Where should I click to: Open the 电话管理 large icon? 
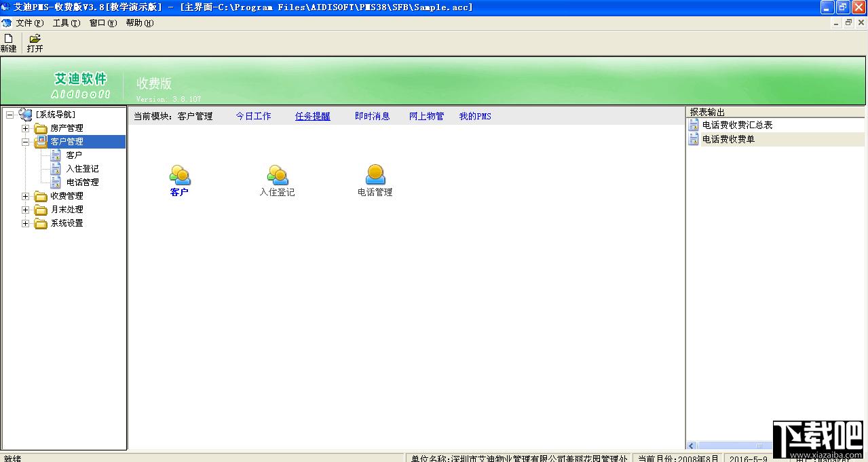click(x=375, y=175)
